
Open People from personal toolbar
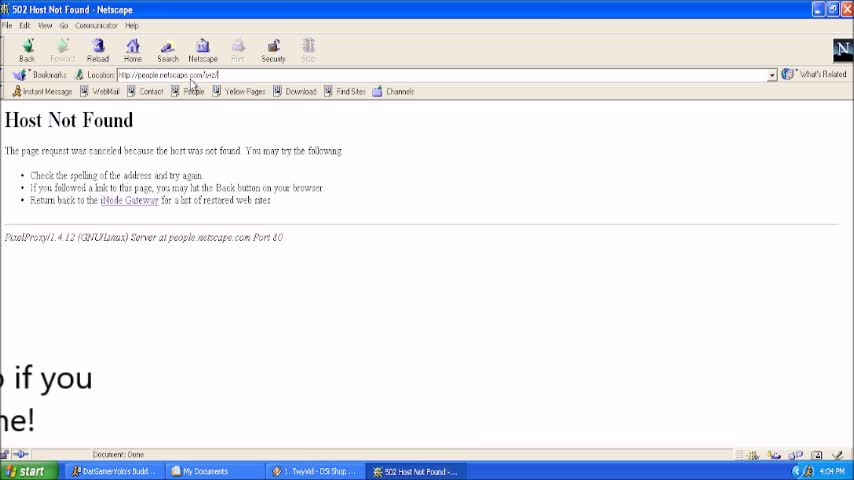188,92
